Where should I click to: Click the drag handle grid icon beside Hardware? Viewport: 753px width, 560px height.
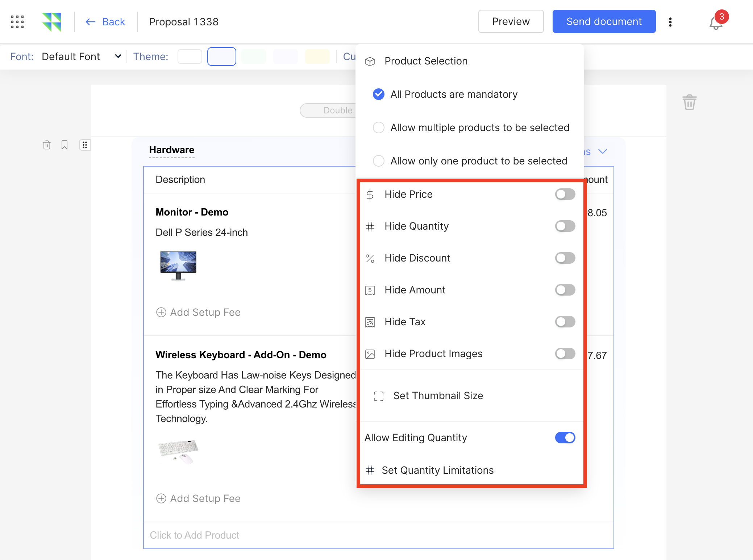[84, 145]
